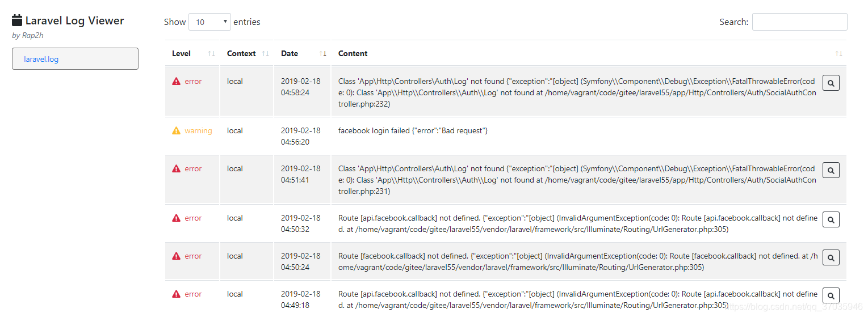Click date cell 2019-02-18 04:50:24
Viewport: 868px width, 317px height.
(x=301, y=261)
